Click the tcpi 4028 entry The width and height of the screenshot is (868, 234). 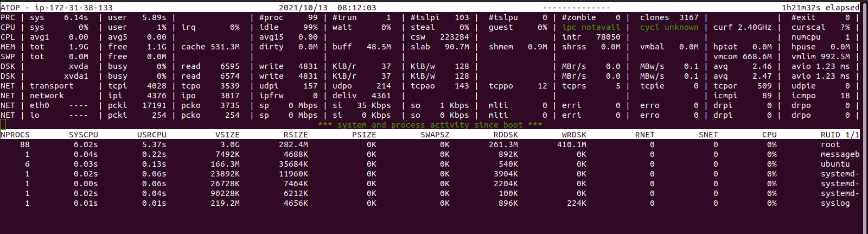click(137, 86)
